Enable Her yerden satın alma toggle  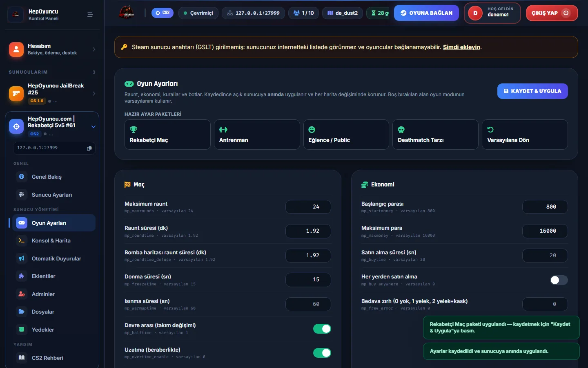tap(559, 280)
